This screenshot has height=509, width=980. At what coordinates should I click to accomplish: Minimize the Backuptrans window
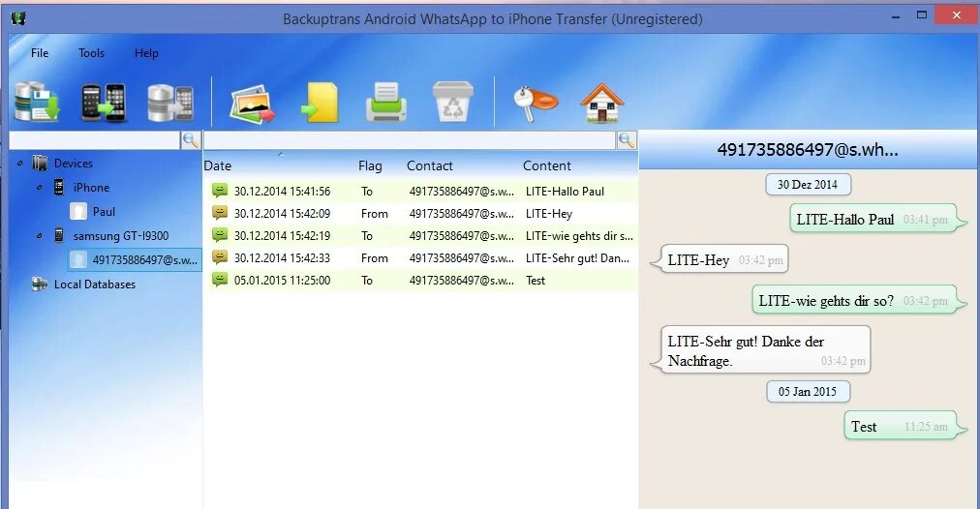tap(896, 16)
